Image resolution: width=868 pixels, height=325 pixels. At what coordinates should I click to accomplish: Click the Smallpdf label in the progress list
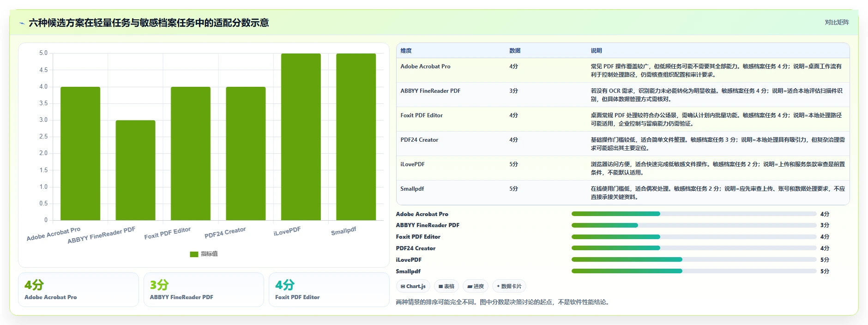click(x=408, y=271)
